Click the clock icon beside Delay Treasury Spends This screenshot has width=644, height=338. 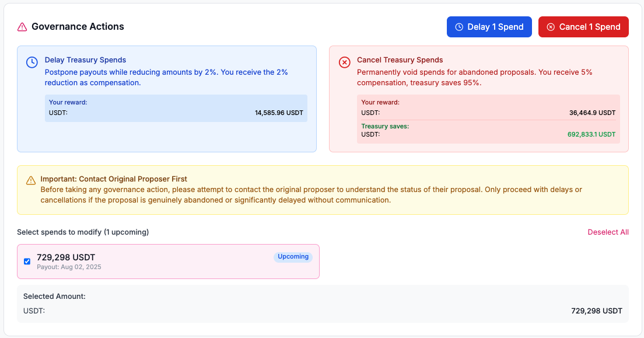(32, 62)
